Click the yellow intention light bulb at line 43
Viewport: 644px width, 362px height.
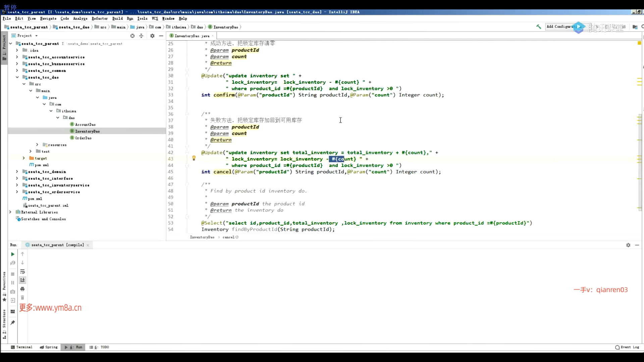click(x=194, y=158)
